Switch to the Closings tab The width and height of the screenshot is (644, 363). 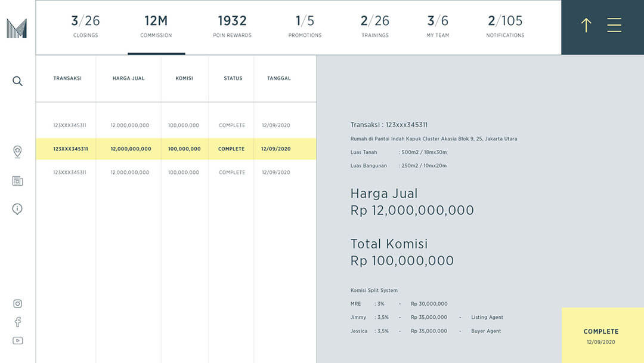(x=85, y=27)
